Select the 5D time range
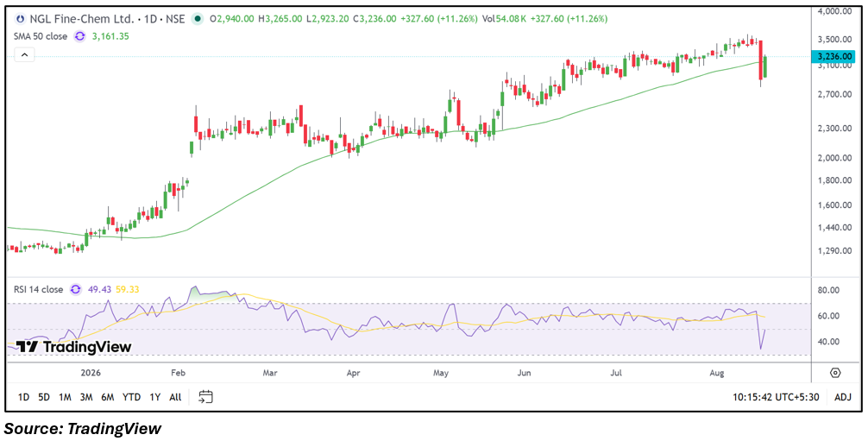The height and width of the screenshot is (441, 868). [x=44, y=397]
